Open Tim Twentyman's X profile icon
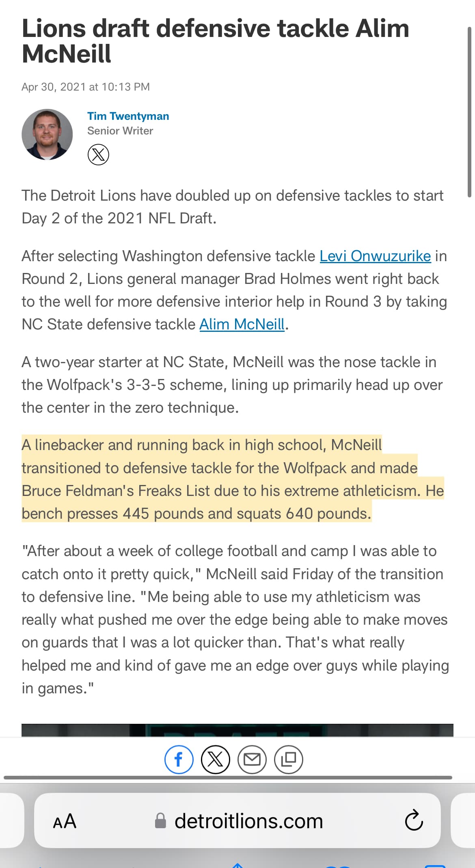 (98, 155)
